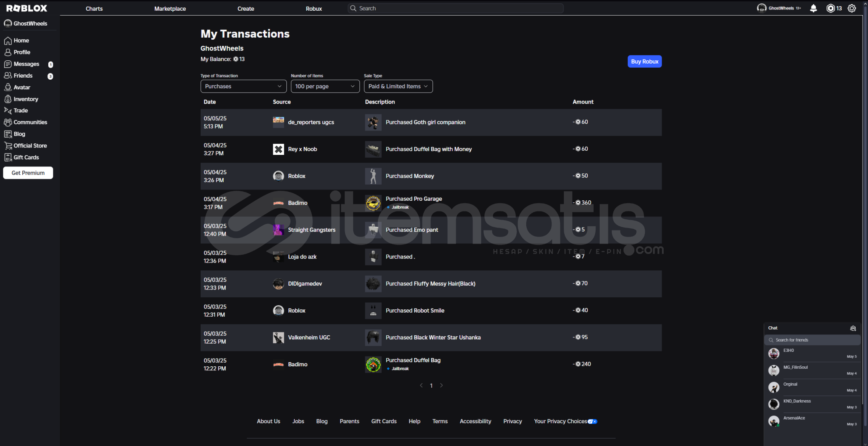Click the Black Winter Star Ushanka thumbnail
Image resolution: width=868 pixels, height=446 pixels.
tap(373, 337)
